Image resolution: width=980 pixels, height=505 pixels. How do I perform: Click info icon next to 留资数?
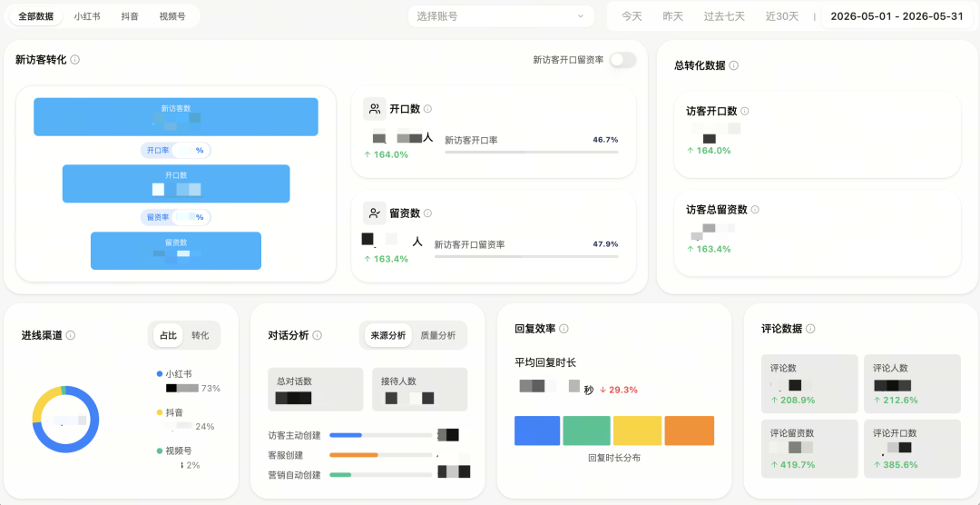[427, 213]
